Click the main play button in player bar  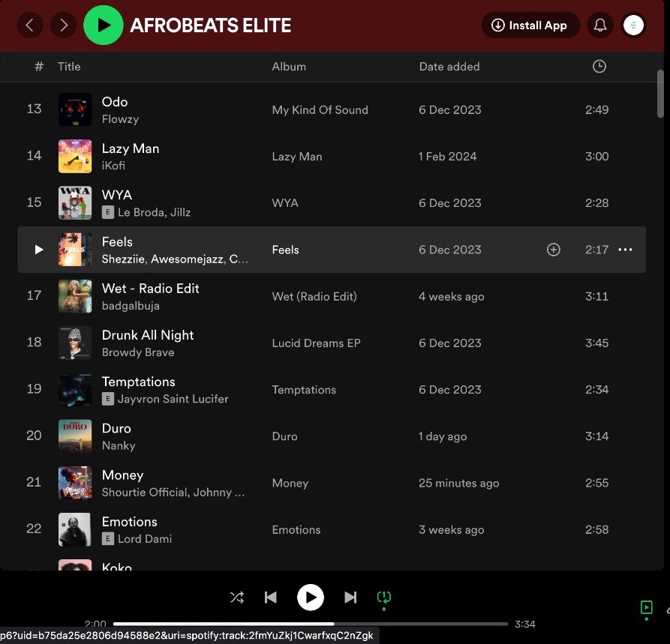pyautogui.click(x=310, y=597)
